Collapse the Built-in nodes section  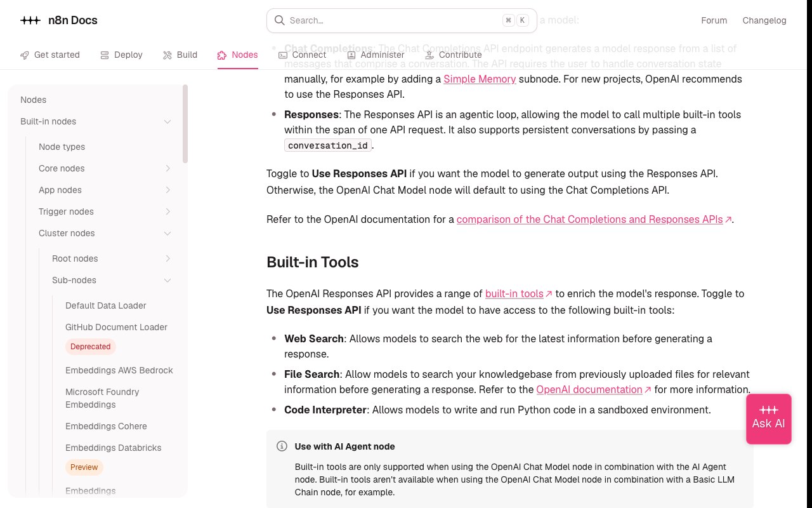pos(167,121)
